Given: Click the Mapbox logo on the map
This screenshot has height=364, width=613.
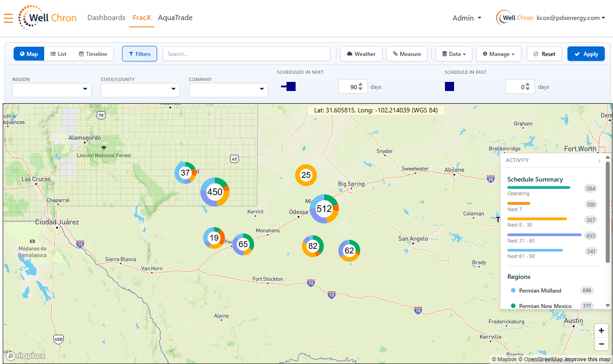Looking at the screenshot, I should 26,356.
